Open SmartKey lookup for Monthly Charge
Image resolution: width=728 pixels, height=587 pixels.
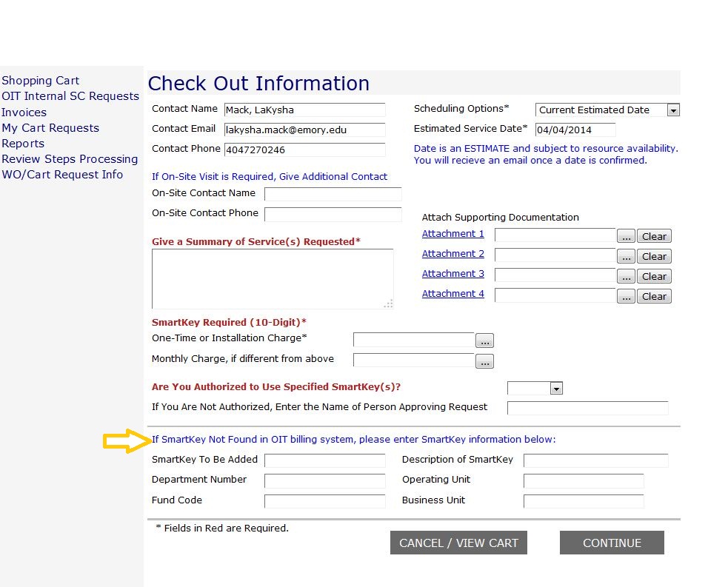coord(485,362)
